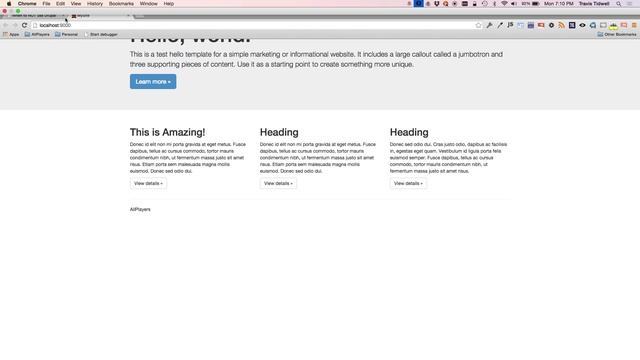
Task: Open the Chrome application menu
Action: (27, 4)
